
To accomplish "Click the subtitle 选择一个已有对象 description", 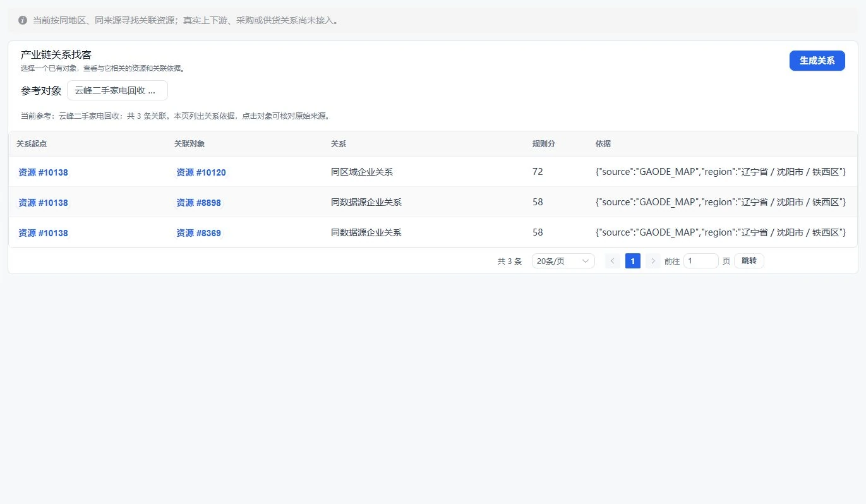I will pyautogui.click(x=103, y=68).
